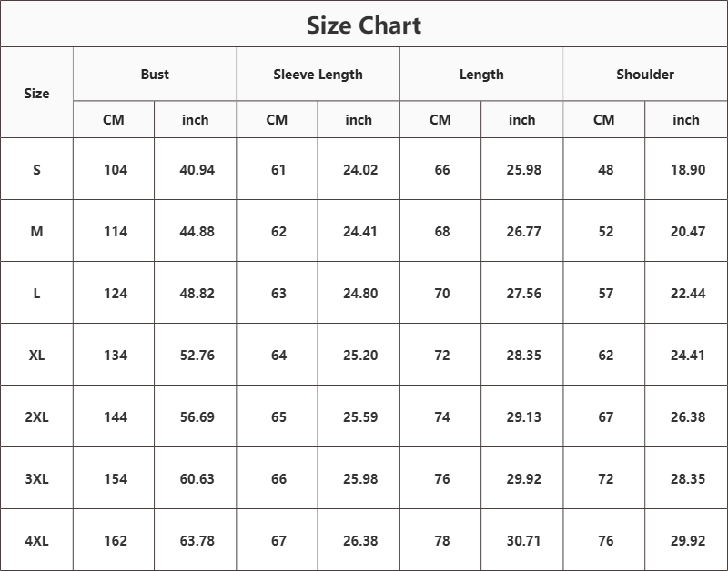This screenshot has width=728, height=571.
Task: Click length inch value 30.71
Action: pyautogui.click(x=523, y=540)
